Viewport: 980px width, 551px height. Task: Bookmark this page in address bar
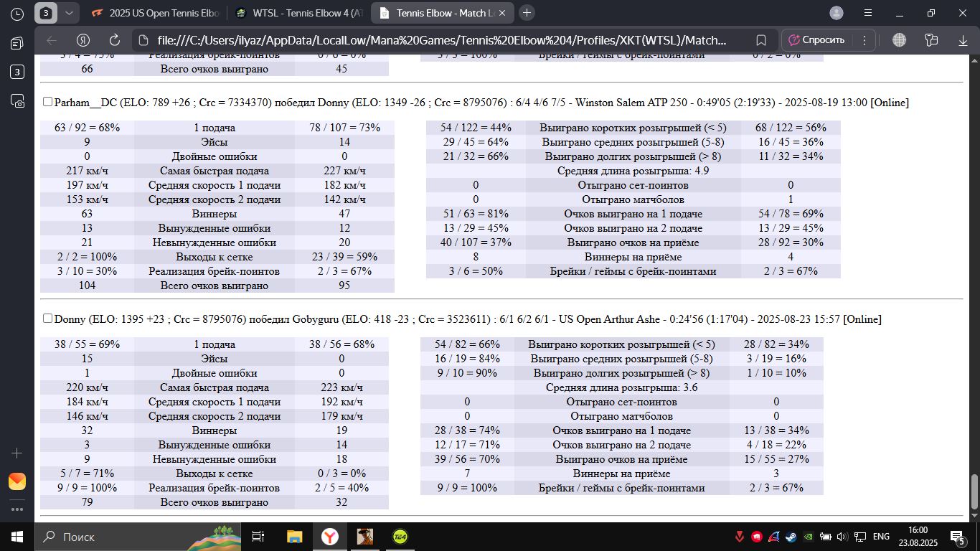(761, 40)
